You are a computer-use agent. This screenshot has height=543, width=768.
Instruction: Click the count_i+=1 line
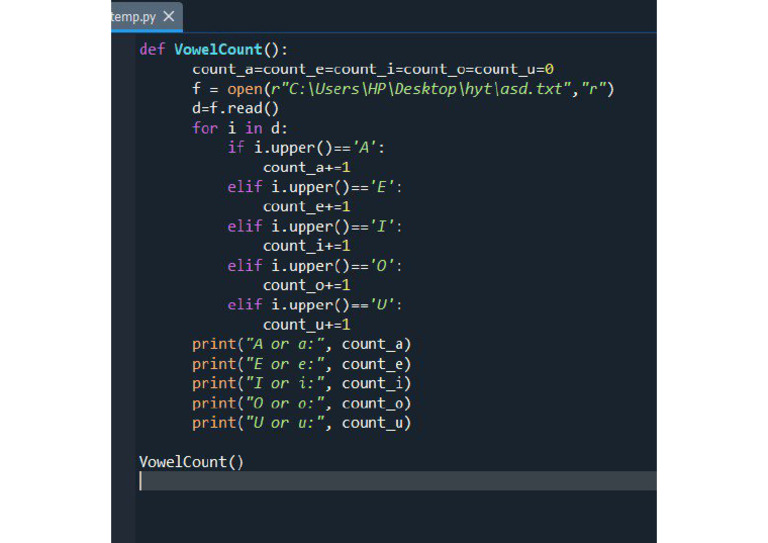[x=307, y=246]
